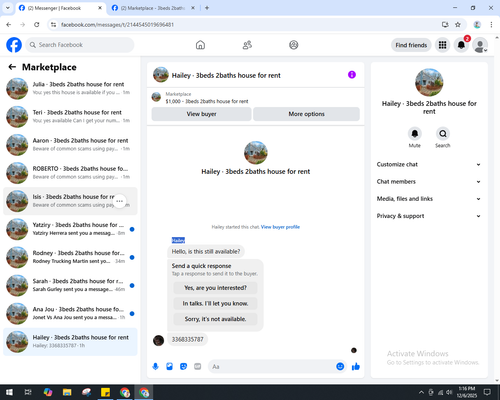
Task: Open the account avatar menu
Action: [x=480, y=45]
